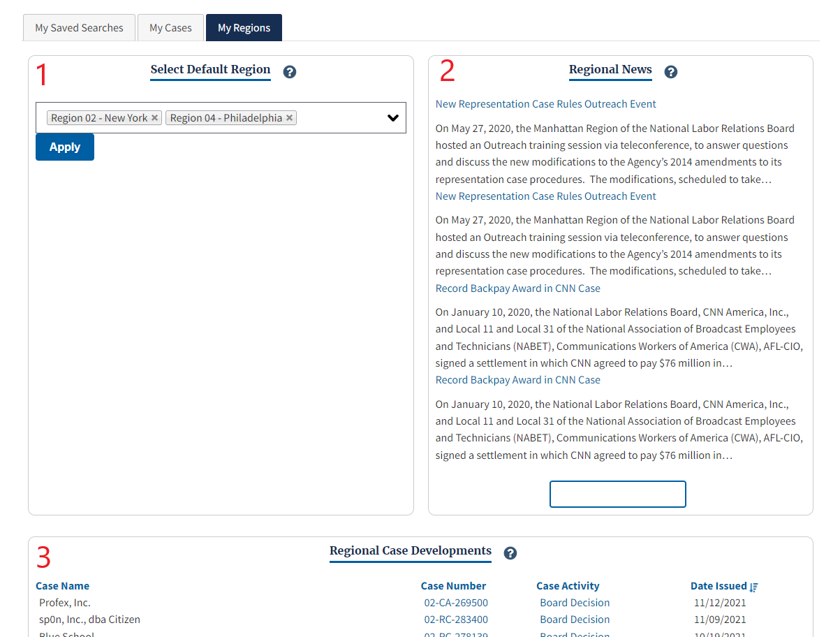This screenshot has height=637, width=840.
Task: Remove Region 04 - Philadelphia tag
Action: (290, 118)
